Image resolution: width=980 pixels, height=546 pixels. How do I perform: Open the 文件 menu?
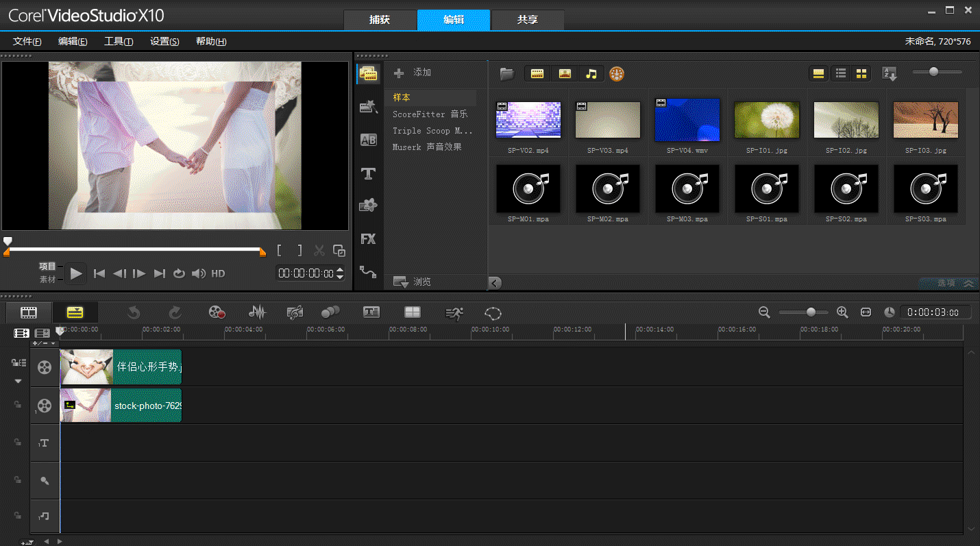27,41
